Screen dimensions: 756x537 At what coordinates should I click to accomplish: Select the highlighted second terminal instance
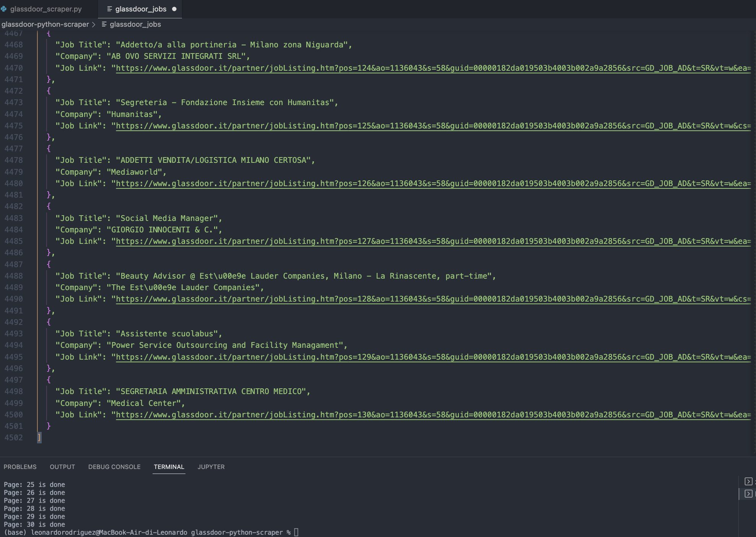(x=748, y=494)
